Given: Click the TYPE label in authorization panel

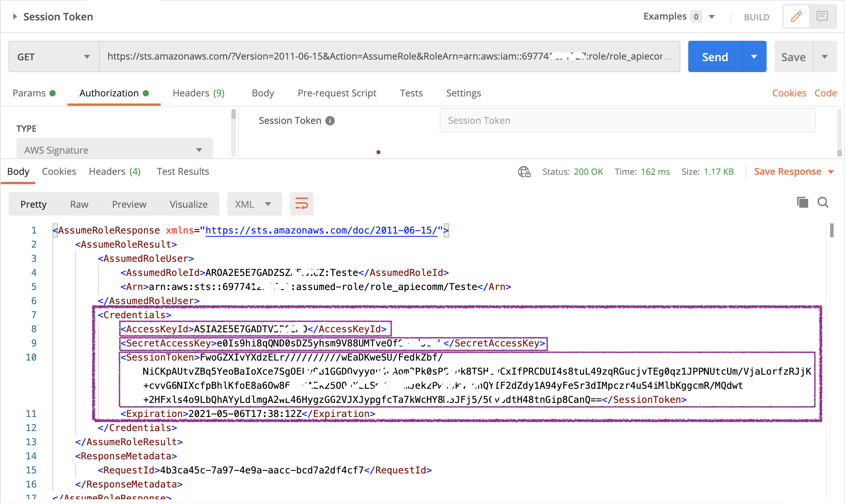Looking at the screenshot, I should [26, 129].
